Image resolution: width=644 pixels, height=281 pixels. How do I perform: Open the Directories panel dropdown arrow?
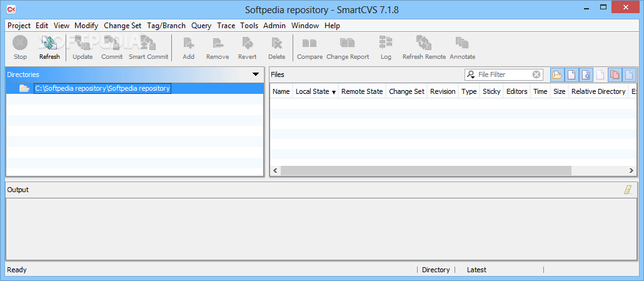256,74
